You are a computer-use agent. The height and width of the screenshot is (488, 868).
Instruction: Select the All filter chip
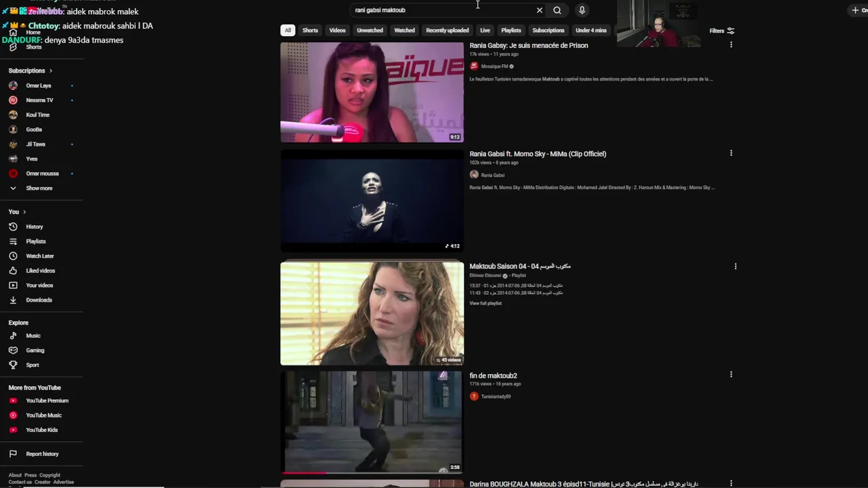click(288, 30)
